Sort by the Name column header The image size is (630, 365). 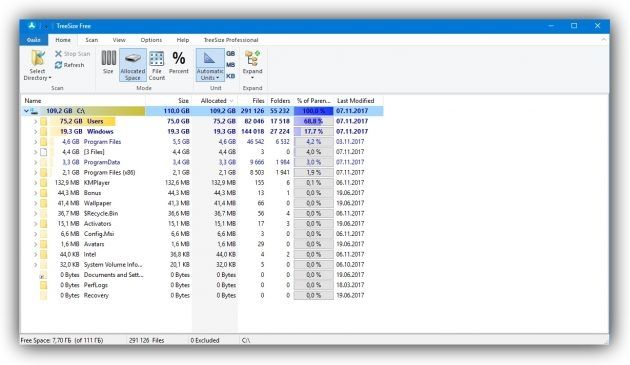[x=83, y=100]
